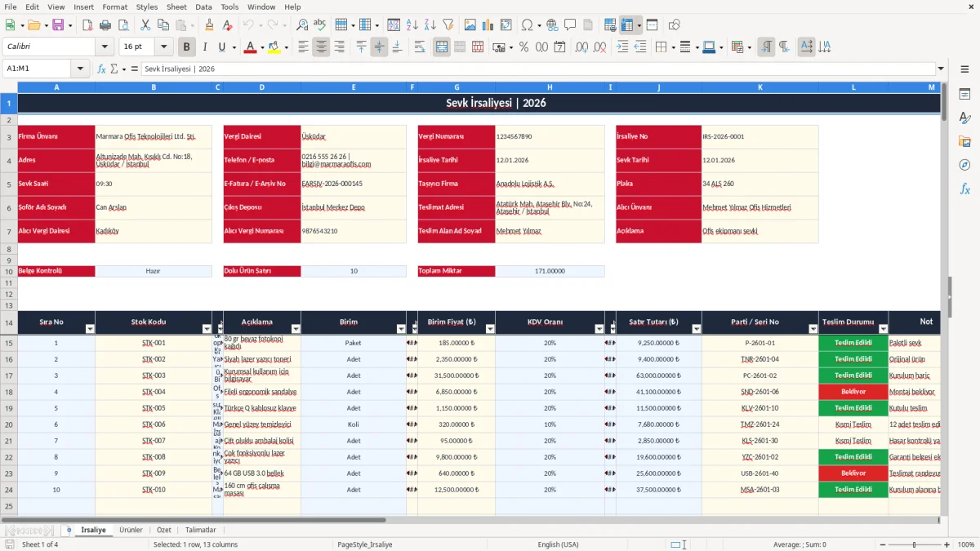
Task: Click the Teslim Edildi status for STK-001
Action: [853, 343]
